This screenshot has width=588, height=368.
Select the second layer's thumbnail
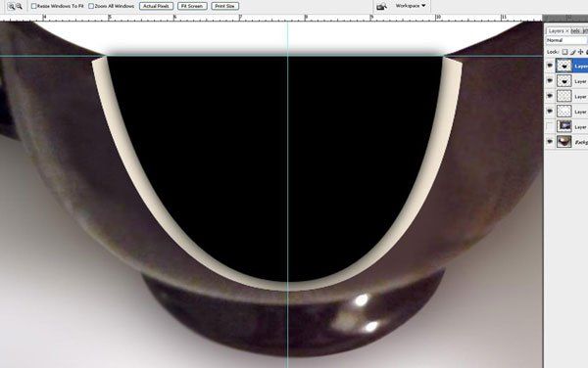click(564, 81)
